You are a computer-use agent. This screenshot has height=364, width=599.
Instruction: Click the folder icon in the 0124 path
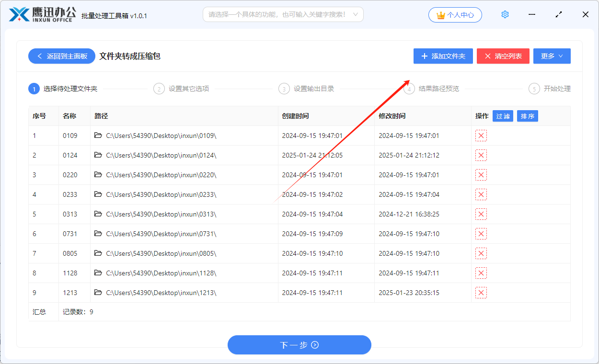point(98,155)
